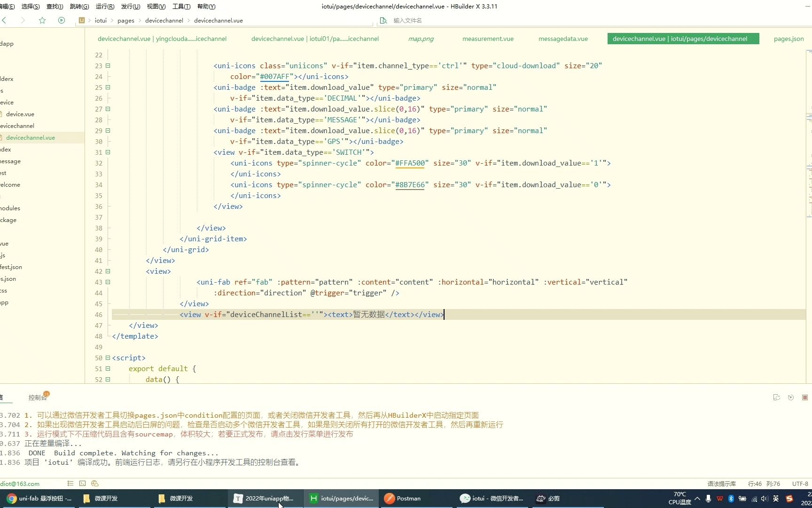Image resolution: width=812 pixels, height=508 pixels.
Task: Open the 选择(S) menu
Action: (x=31, y=6)
